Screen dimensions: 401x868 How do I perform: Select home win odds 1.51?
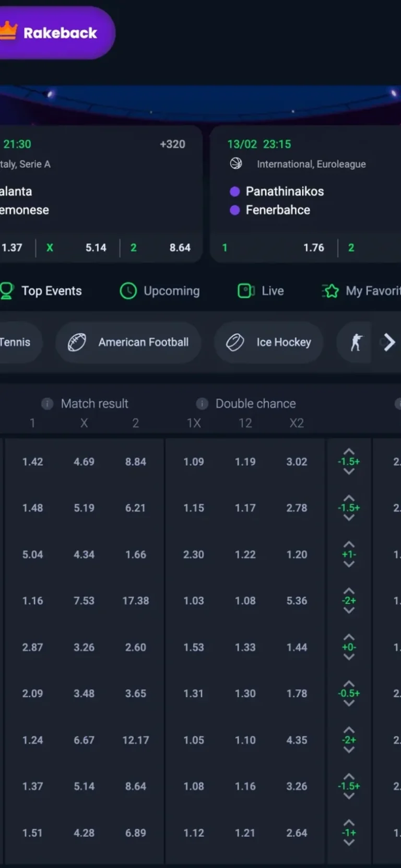pos(32,833)
